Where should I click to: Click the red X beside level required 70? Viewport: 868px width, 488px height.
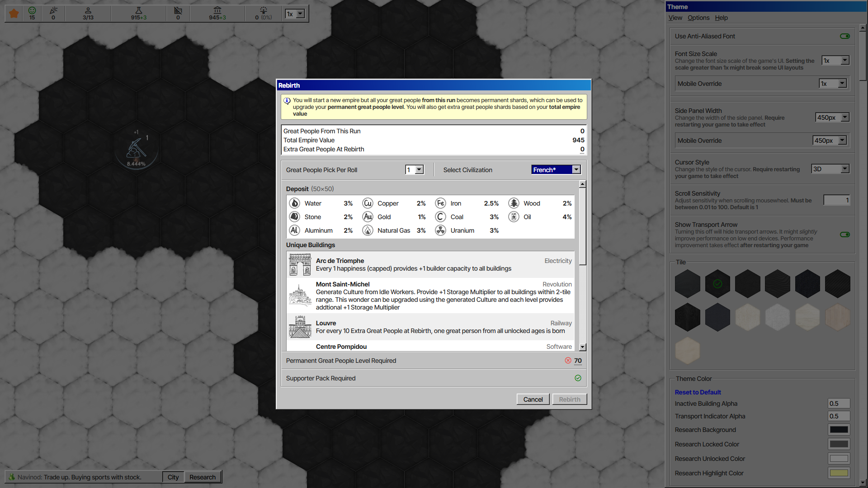click(x=568, y=360)
